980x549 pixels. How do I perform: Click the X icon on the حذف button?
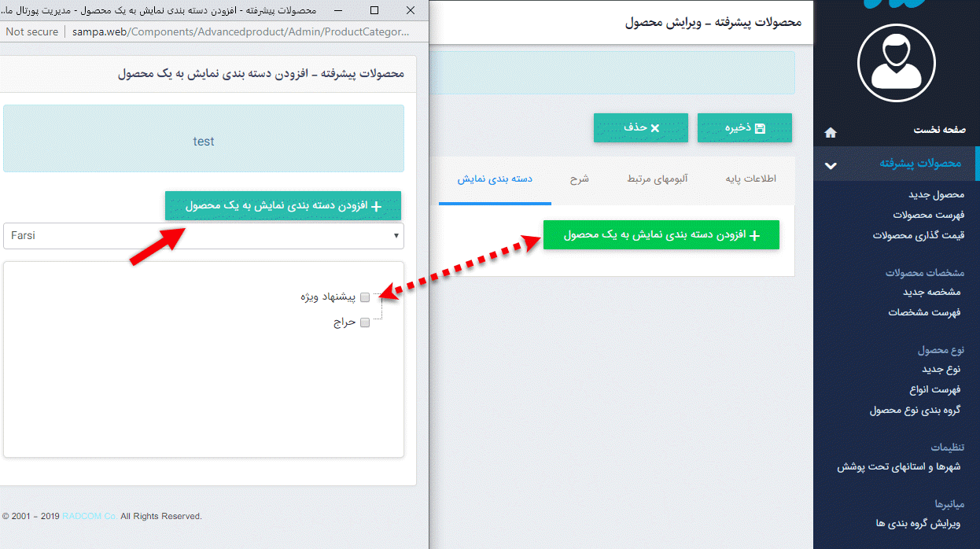[654, 127]
